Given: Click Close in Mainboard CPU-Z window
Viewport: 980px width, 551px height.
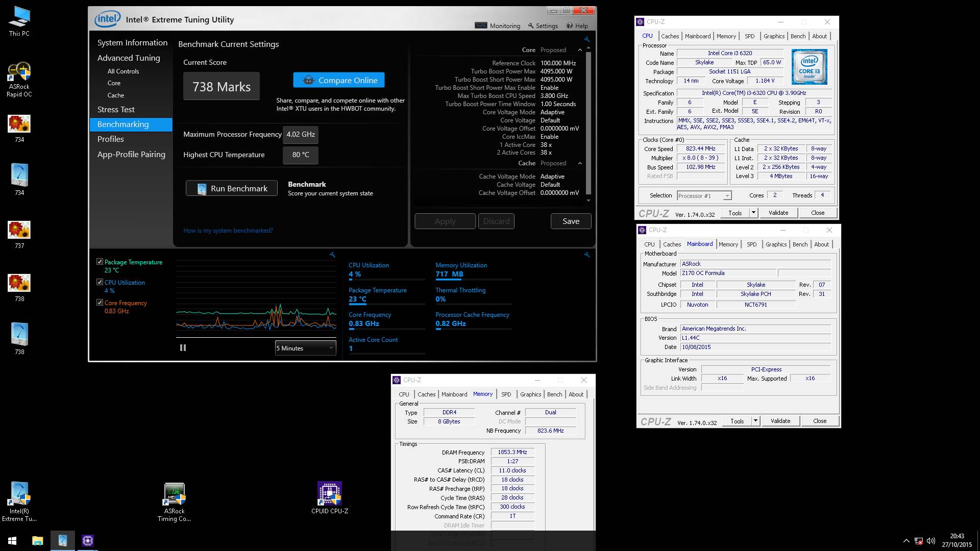Looking at the screenshot, I should pos(820,421).
